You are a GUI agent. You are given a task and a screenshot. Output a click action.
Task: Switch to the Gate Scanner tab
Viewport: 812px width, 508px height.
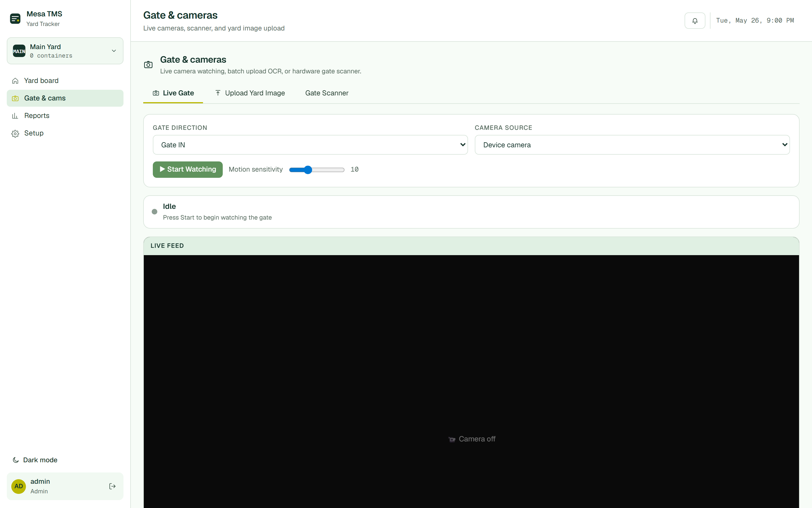[x=326, y=93]
